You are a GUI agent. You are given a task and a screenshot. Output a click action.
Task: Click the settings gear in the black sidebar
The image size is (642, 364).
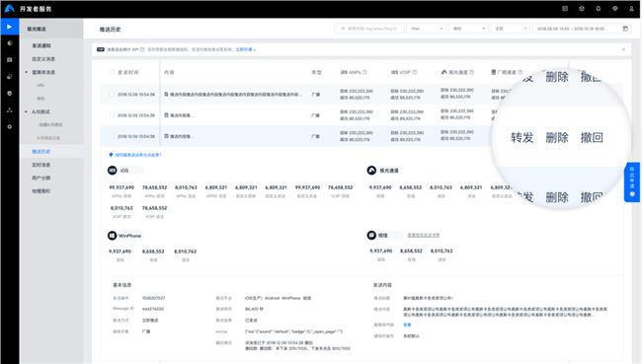(10, 127)
